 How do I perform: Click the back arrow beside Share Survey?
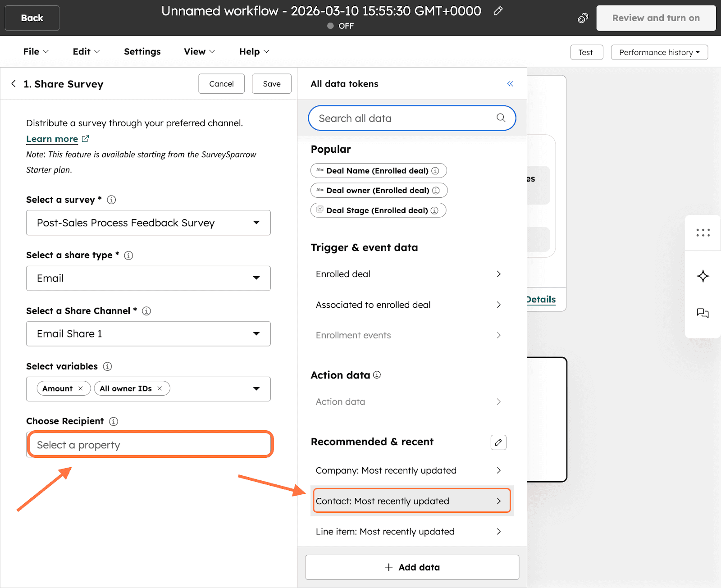point(14,84)
